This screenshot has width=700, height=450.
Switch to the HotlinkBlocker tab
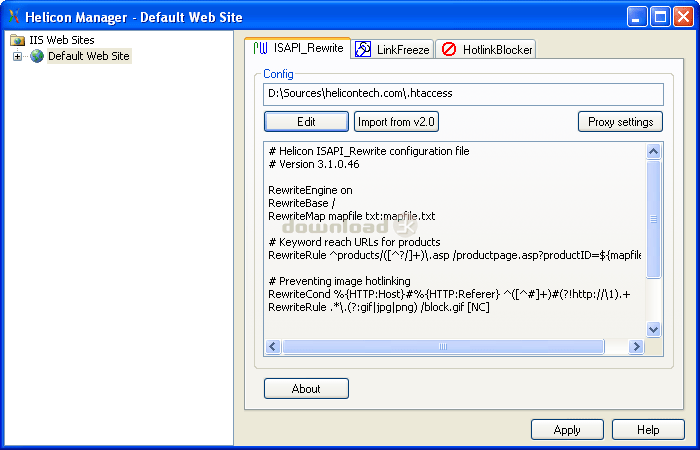pos(486,50)
